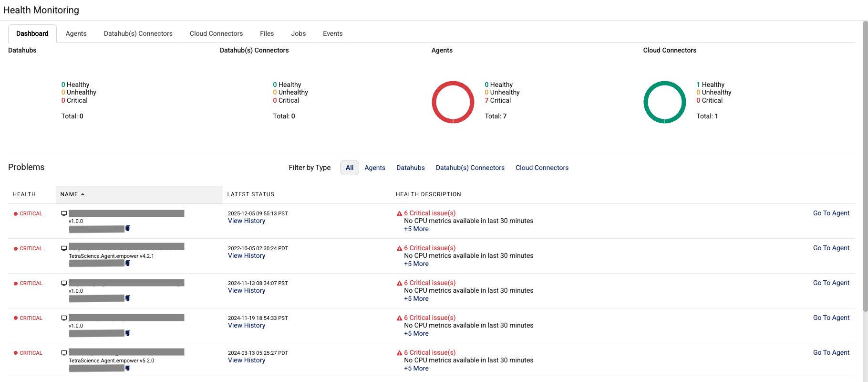The width and height of the screenshot is (868, 382).
Task: View History for the 2024-11-13 08:34:07 status
Action: point(247,290)
